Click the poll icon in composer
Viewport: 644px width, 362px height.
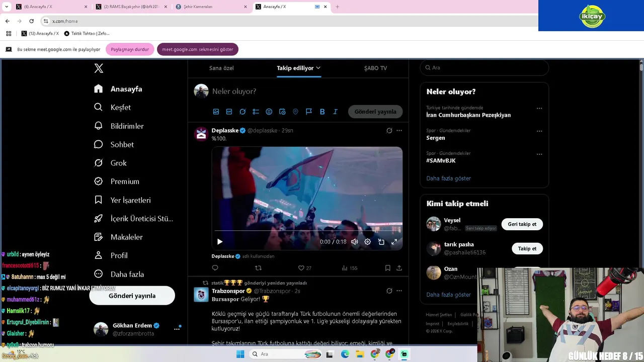click(x=256, y=112)
